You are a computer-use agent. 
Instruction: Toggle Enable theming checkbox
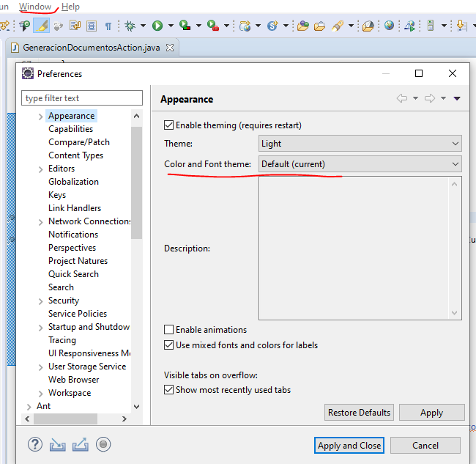[x=168, y=125]
